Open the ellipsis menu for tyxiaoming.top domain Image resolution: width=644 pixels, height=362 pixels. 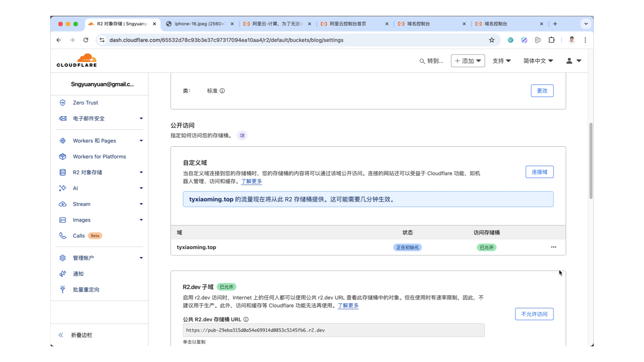point(553,247)
